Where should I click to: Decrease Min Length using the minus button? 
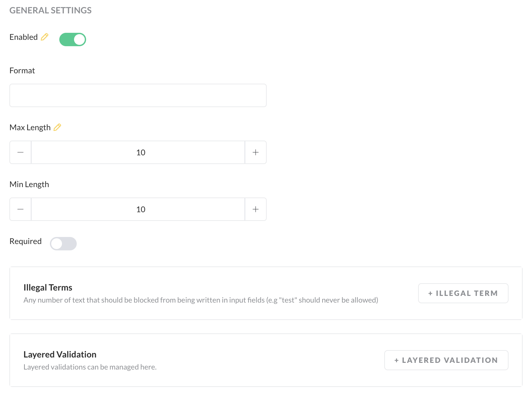click(x=20, y=209)
